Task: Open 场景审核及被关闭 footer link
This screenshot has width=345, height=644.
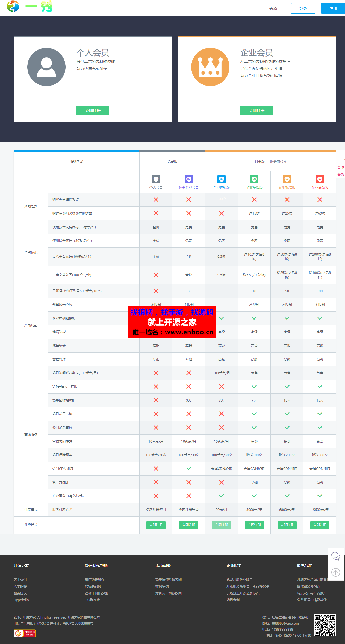Action: (x=169, y=579)
